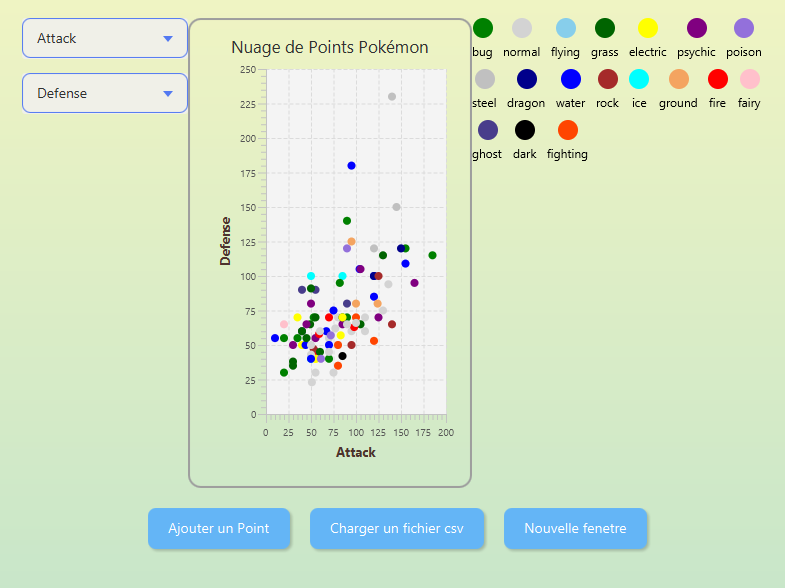Open the Attack axis dropdown

click(x=104, y=38)
